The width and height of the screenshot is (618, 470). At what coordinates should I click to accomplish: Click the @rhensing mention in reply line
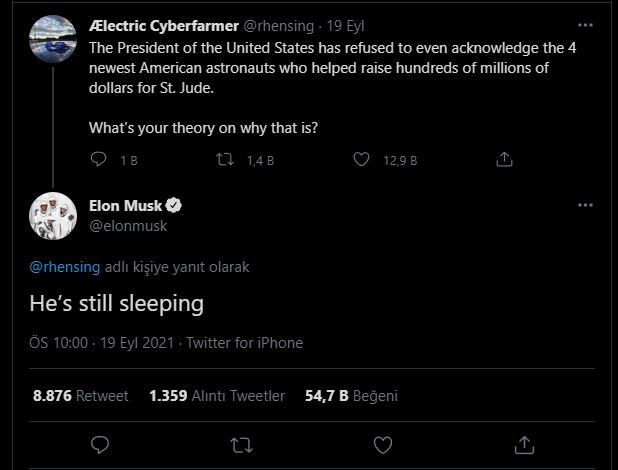[58, 267]
